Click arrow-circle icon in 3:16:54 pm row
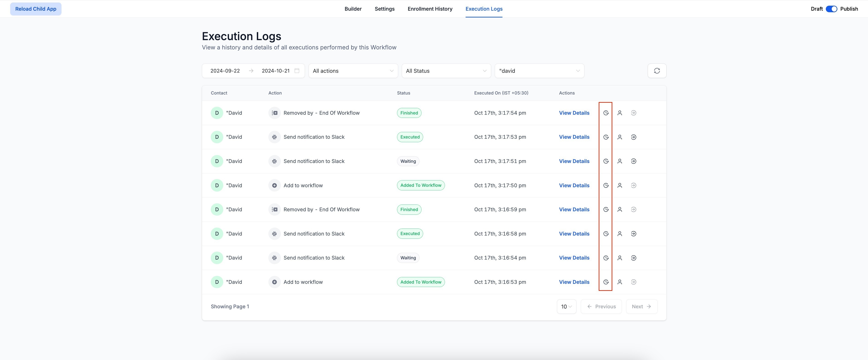The image size is (868, 360). coord(633,258)
